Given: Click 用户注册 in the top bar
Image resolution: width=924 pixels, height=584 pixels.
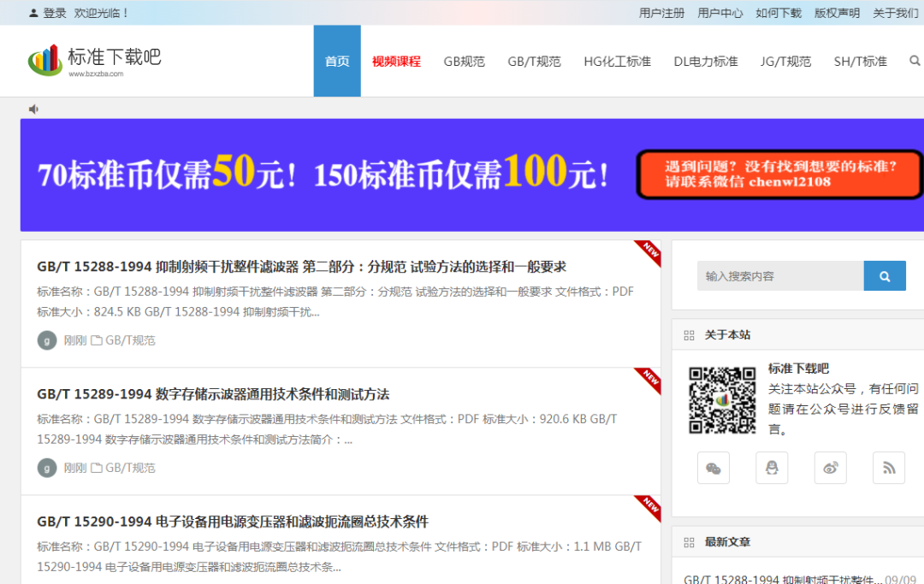Looking at the screenshot, I should [660, 12].
